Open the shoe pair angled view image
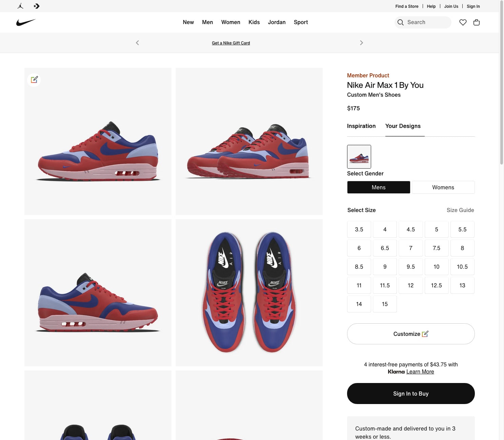 249,141
